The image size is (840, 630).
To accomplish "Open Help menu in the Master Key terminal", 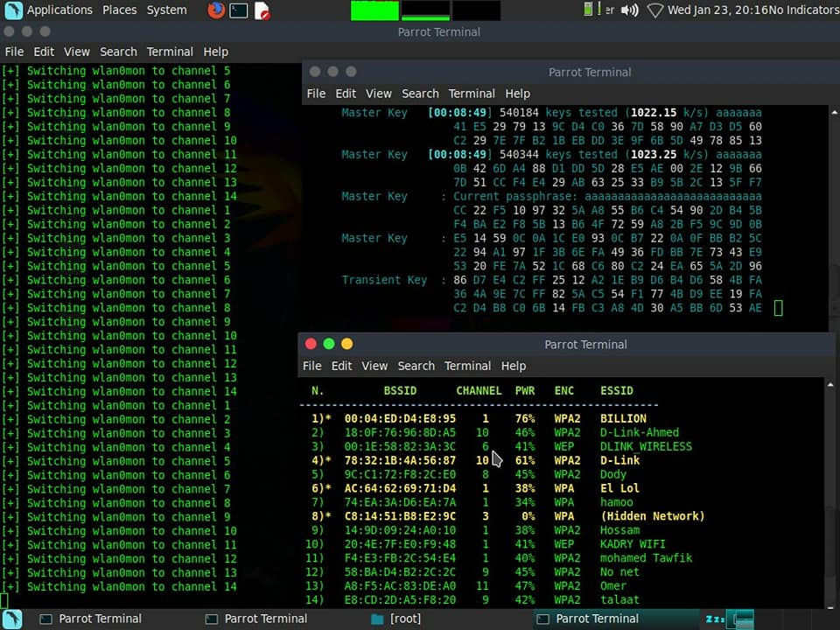I will tap(517, 94).
